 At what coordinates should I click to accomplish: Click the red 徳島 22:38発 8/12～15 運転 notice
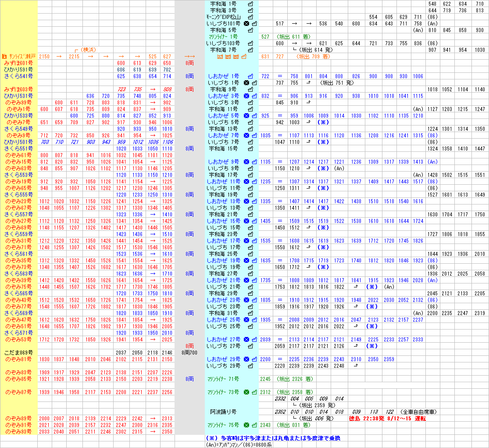tap(387, 419)
